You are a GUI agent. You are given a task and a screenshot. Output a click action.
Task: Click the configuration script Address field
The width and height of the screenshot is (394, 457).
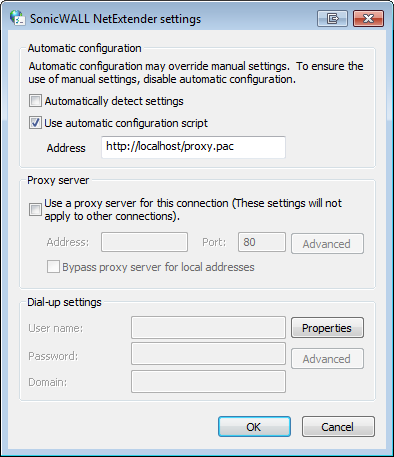pyautogui.click(x=193, y=147)
